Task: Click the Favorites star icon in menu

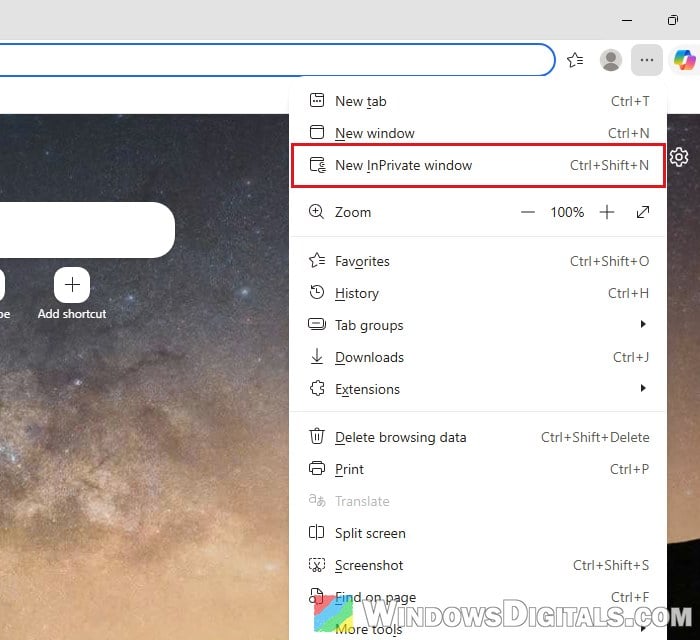Action: tap(317, 261)
